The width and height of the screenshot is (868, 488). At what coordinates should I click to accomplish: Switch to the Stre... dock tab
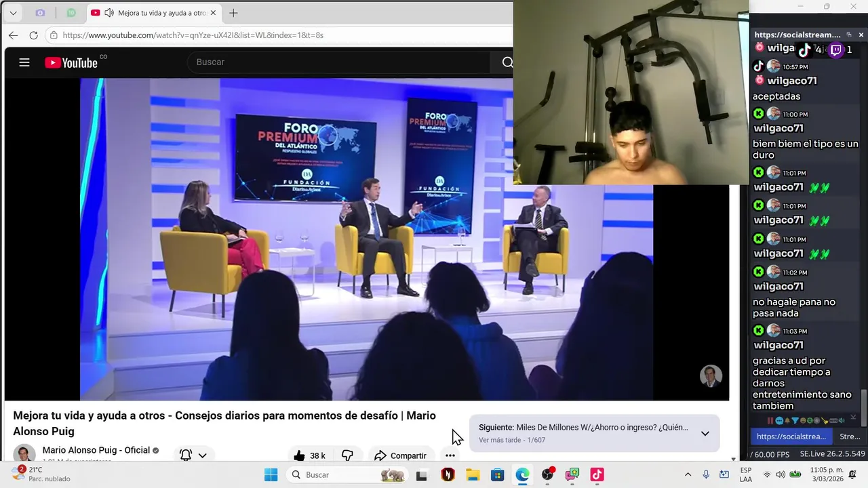tap(850, 436)
